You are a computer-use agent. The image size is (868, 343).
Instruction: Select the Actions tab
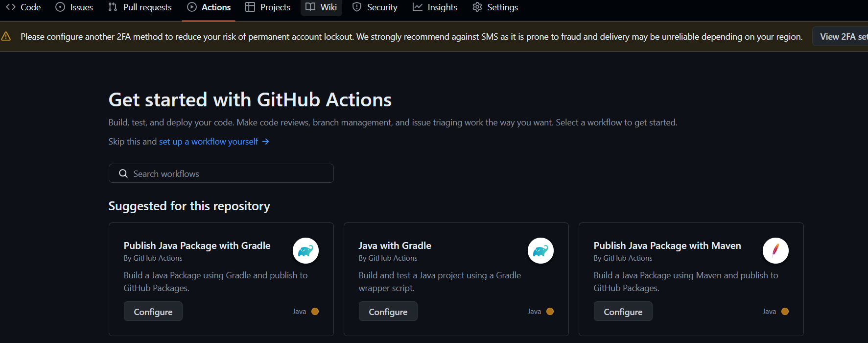point(209,7)
